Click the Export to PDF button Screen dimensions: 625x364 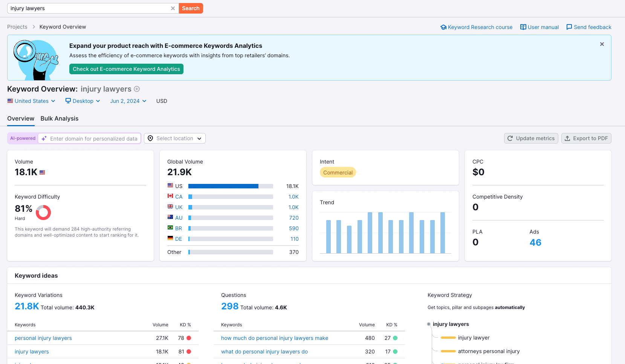pyautogui.click(x=586, y=138)
